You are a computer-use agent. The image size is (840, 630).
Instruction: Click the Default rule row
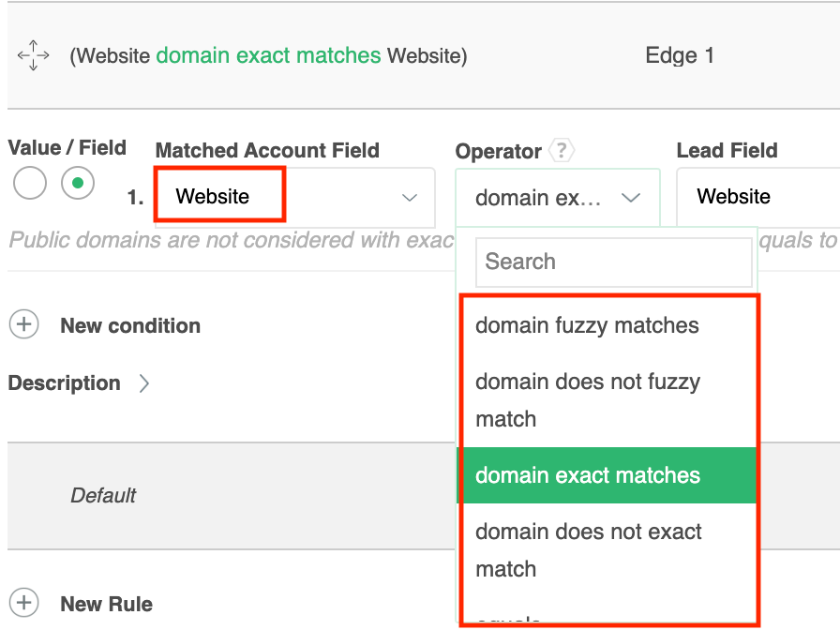click(103, 495)
